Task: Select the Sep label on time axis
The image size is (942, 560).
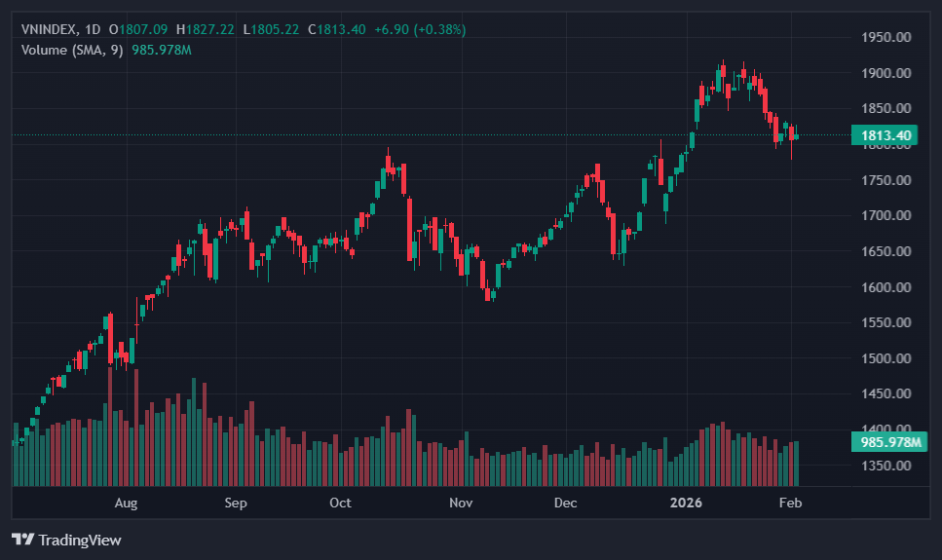Action: 235,504
